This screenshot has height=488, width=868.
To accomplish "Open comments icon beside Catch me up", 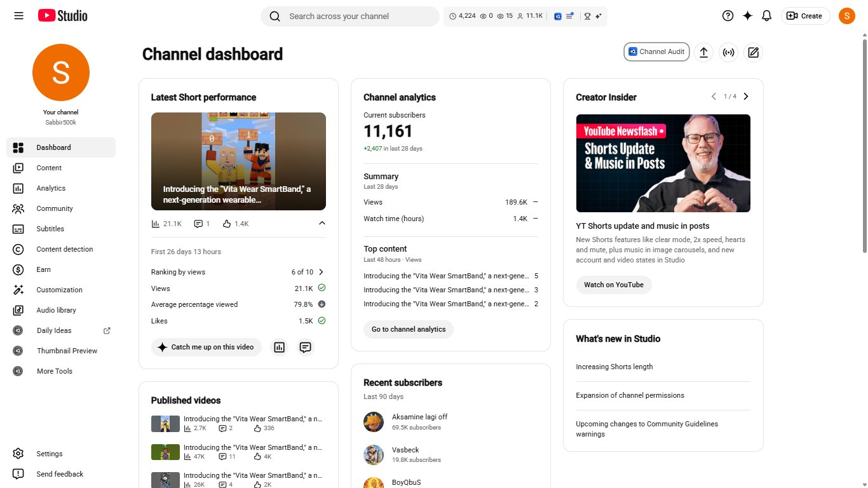I will [x=306, y=348].
